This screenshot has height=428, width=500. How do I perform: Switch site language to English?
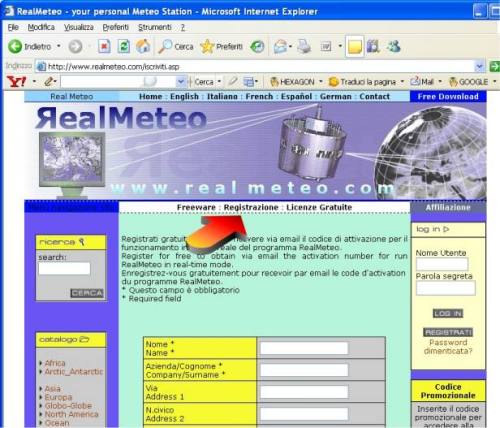(184, 97)
